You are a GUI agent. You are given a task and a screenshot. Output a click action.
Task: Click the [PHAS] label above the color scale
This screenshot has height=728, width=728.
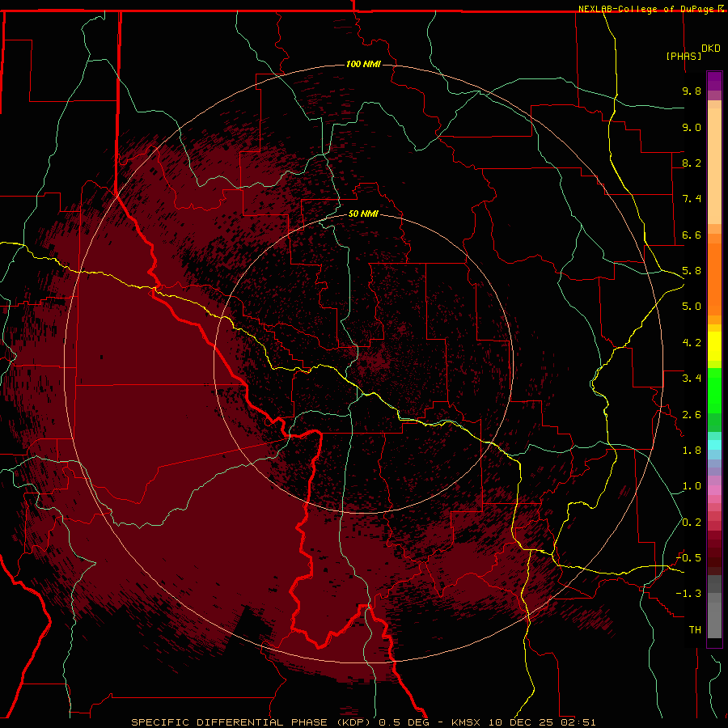coord(684,56)
